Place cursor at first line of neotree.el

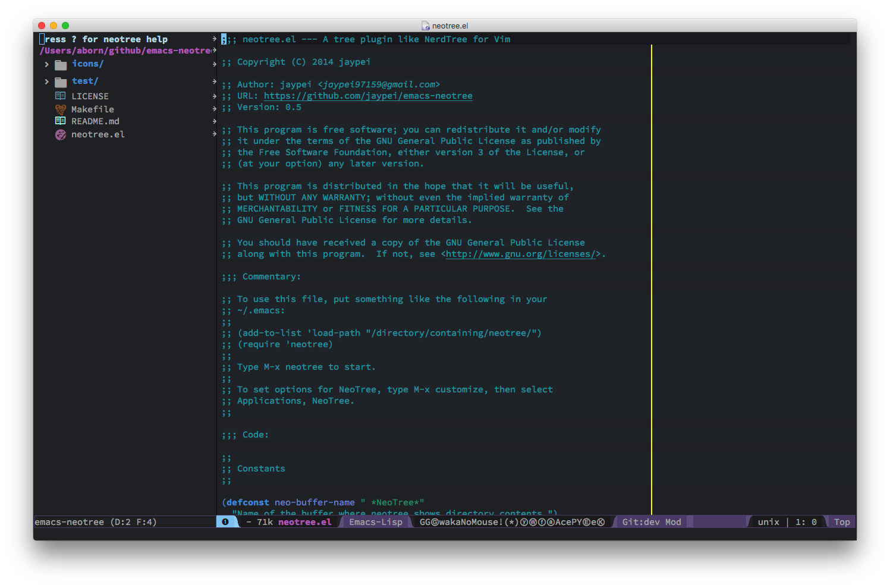coord(366,39)
